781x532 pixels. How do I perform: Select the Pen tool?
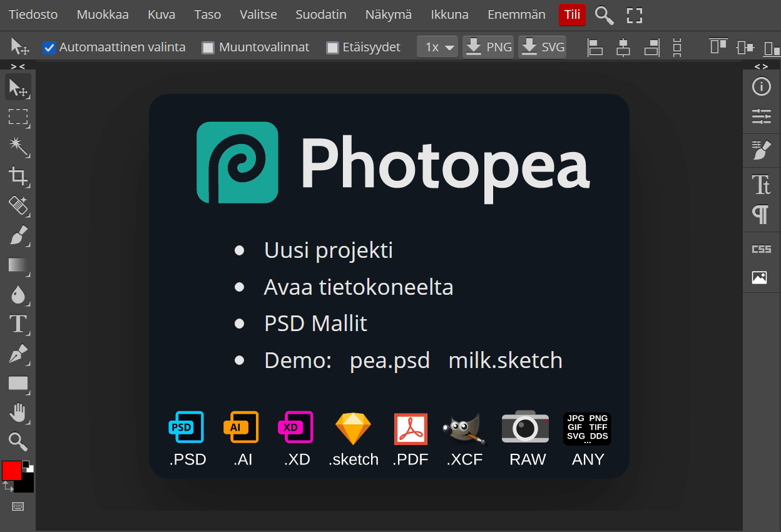[18, 354]
